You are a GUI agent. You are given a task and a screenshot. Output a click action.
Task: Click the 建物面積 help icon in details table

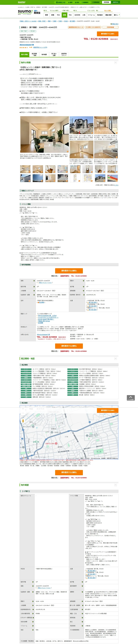click(83, 291)
